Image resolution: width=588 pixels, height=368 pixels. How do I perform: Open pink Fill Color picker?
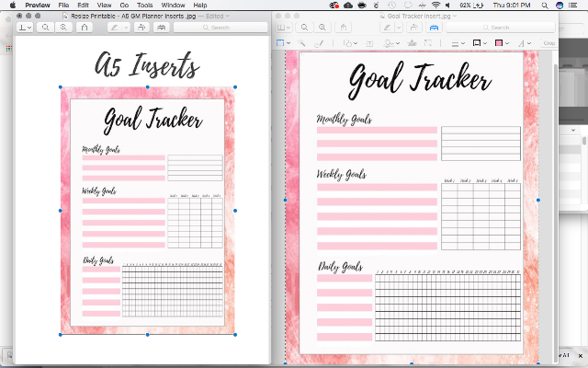tap(502, 43)
